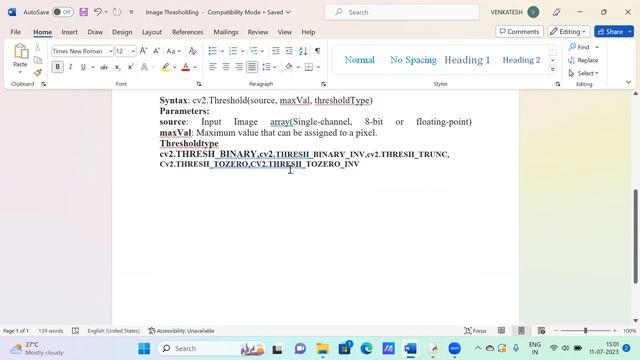
Task: Open the font size dropdown
Action: 133,51
